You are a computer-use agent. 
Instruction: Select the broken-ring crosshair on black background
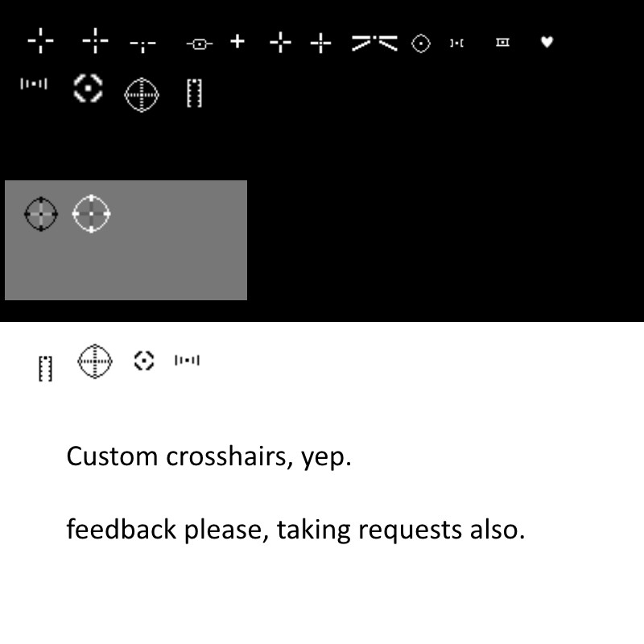click(88, 88)
